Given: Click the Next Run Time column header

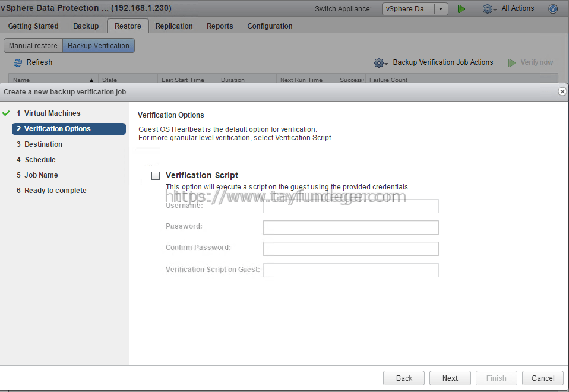Looking at the screenshot, I should pyautogui.click(x=306, y=80).
